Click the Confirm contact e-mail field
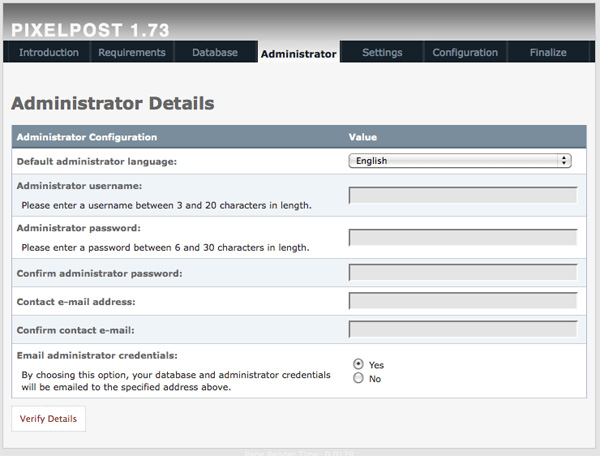Viewport: 600px width, 456px height. [463, 329]
